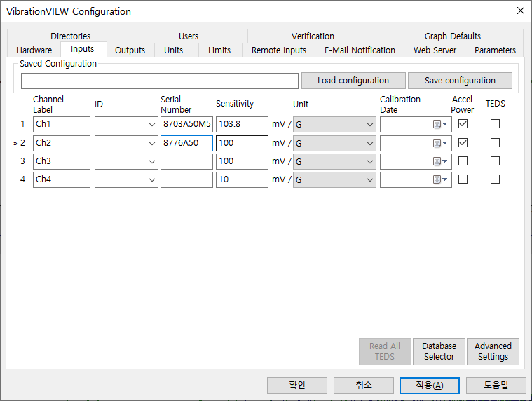This screenshot has width=532, height=401.
Task: Switch to the Outputs tab
Action: point(130,50)
